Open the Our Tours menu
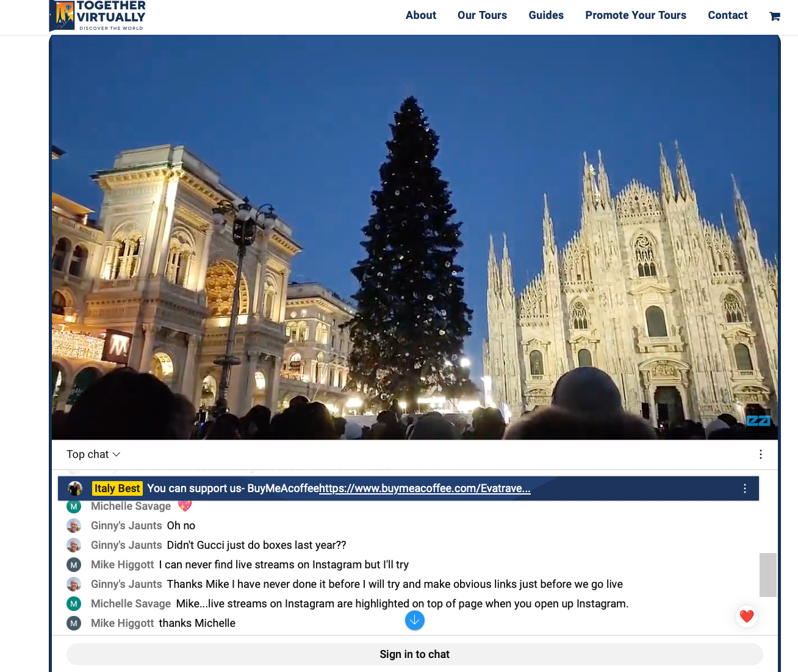Screen dimensions: 798x672 pos(482,15)
